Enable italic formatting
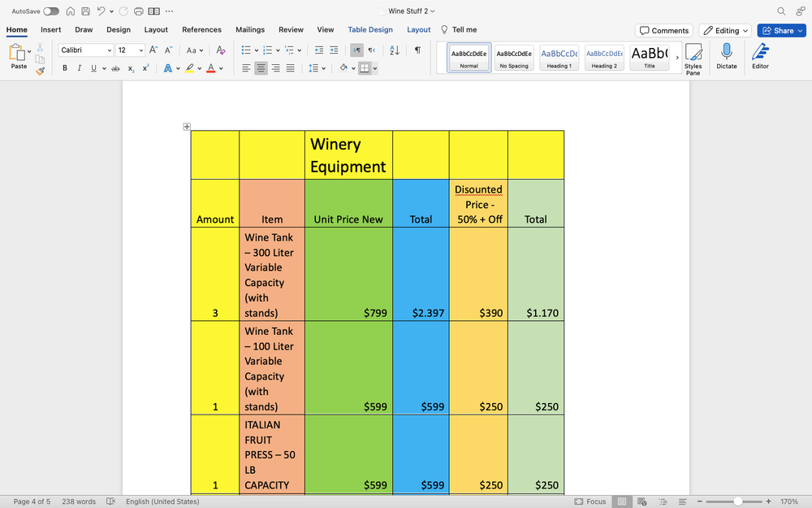 point(77,68)
